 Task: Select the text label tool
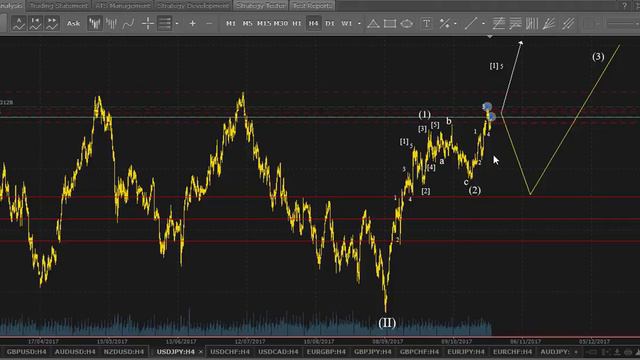pyautogui.click(x=427, y=24)
